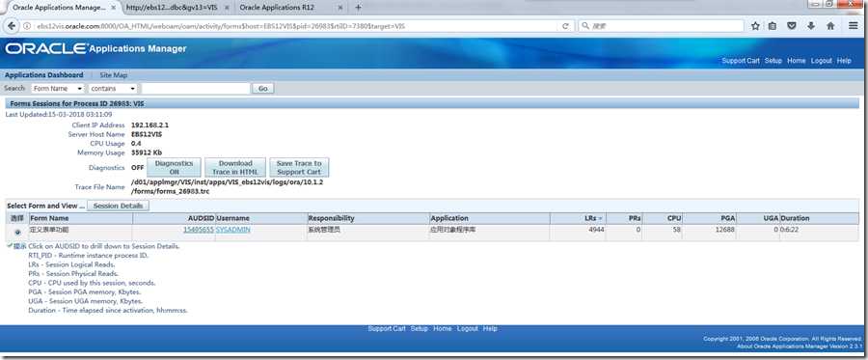The height and width of the screenshot is (360, 868).
Task: Click the browser home icon
Action: point(830,26)
